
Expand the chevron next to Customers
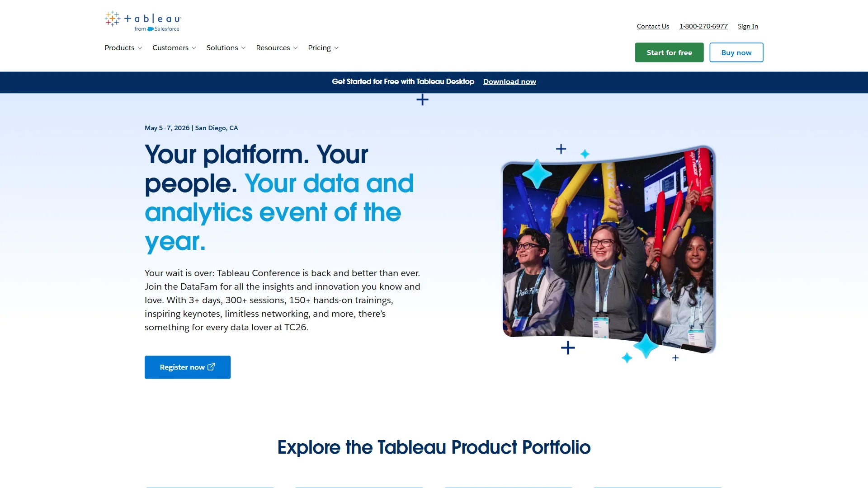[194, 48]
